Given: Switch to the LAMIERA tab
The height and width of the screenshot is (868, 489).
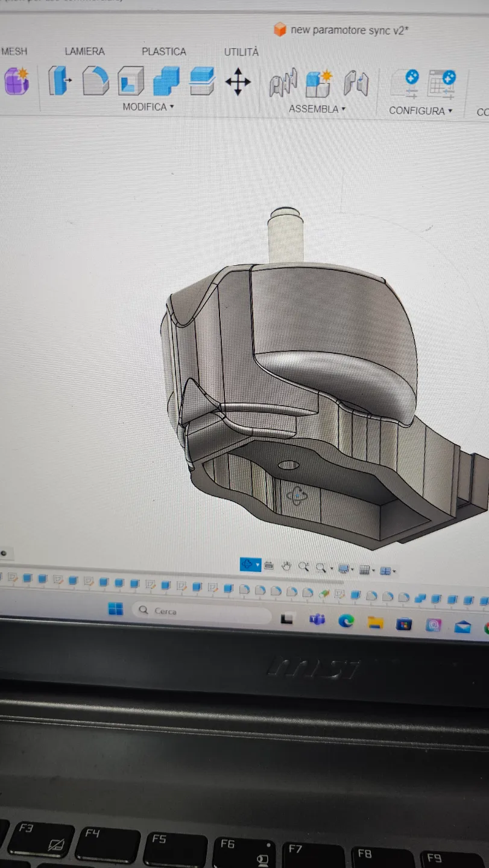Looking at the screenshot, I should (84, 52).
